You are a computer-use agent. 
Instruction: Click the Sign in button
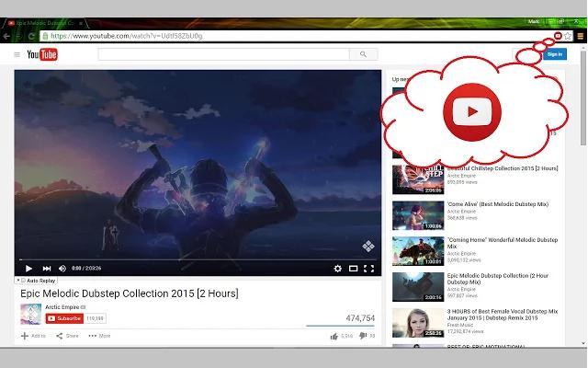[554, 55]
